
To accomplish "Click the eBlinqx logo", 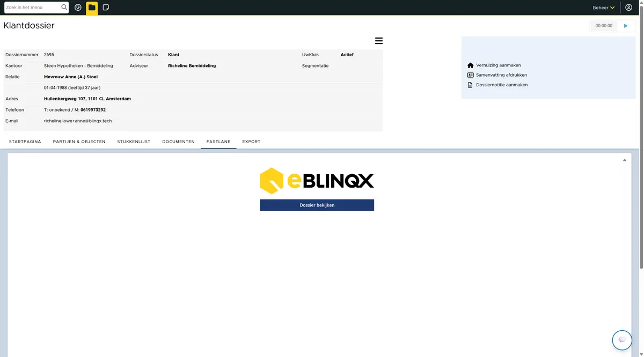I will click(x=317, y=181).
